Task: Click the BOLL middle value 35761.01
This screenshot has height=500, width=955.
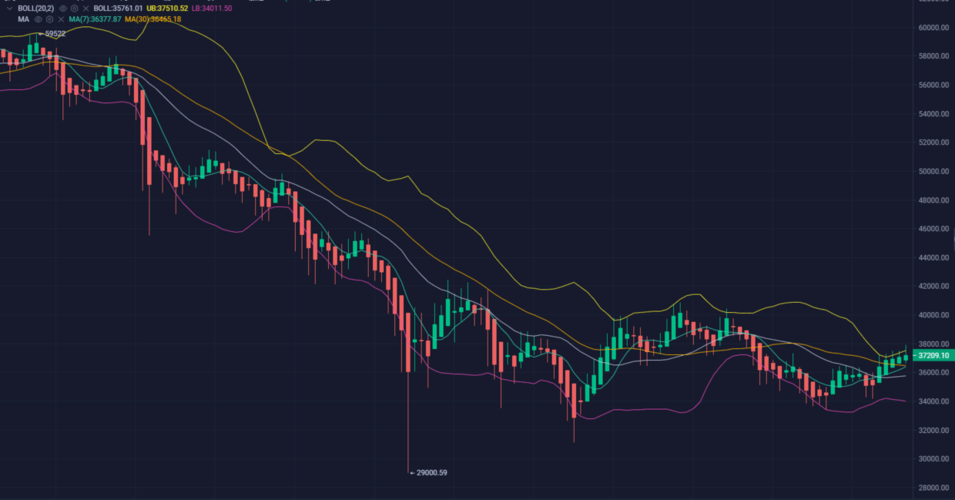Action: [x=117, y=8]
